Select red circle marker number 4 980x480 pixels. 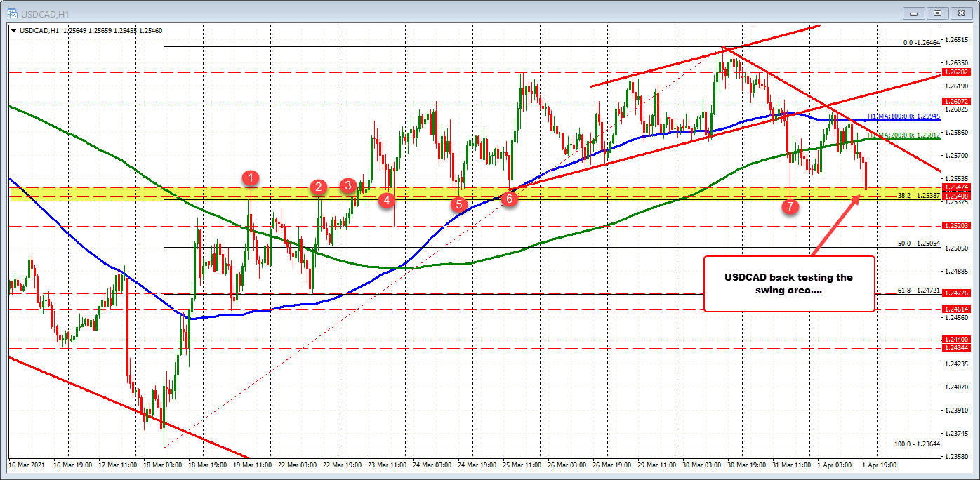386,201
